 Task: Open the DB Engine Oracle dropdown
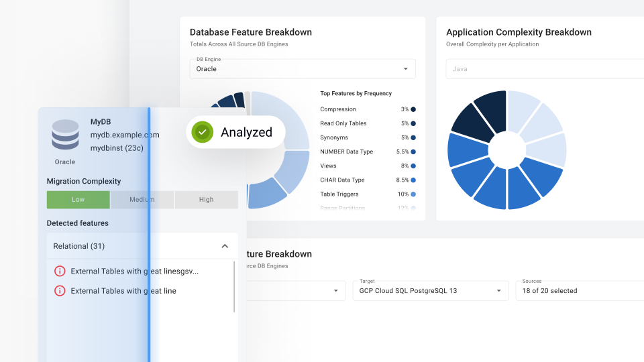point(303,69)
